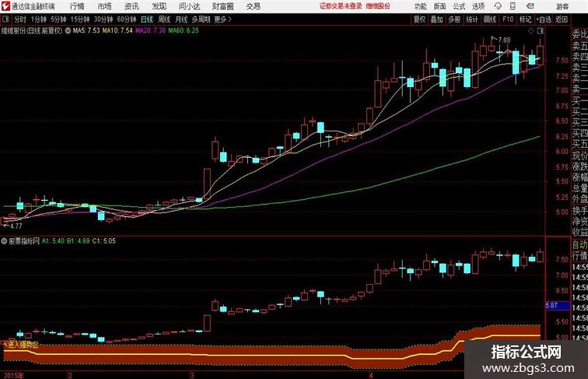Click the C1: 5.05 indicator value

click(104, 241)
